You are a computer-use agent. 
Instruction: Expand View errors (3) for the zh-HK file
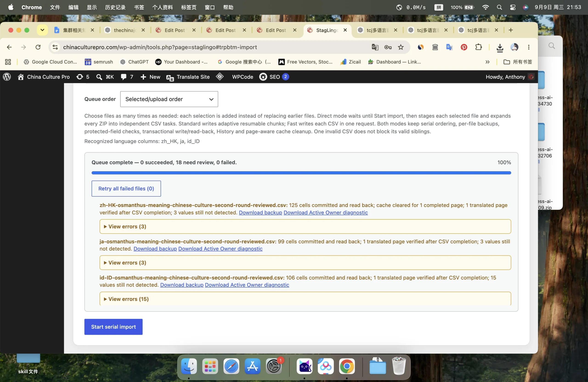point(305,226)
